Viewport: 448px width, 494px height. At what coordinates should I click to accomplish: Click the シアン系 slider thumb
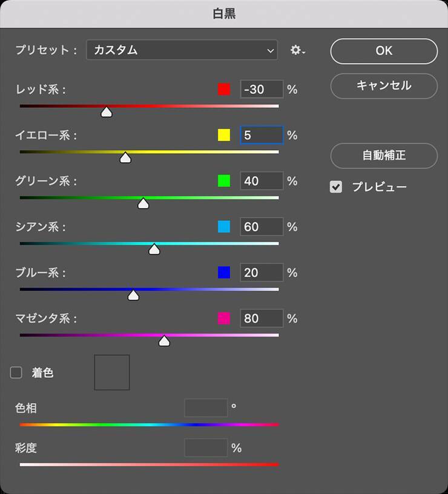coord(154,249)
